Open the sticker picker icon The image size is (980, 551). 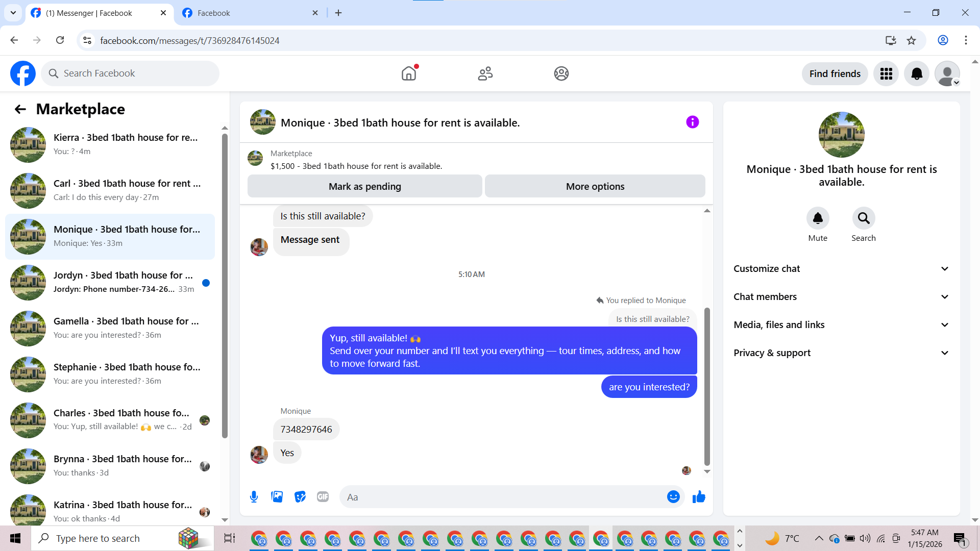point(300,496)
